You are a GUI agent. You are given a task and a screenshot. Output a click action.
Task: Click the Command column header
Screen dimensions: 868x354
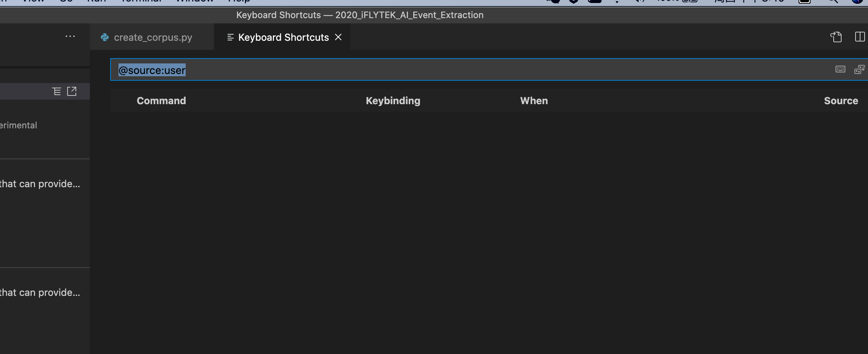(x=161, y=100)
